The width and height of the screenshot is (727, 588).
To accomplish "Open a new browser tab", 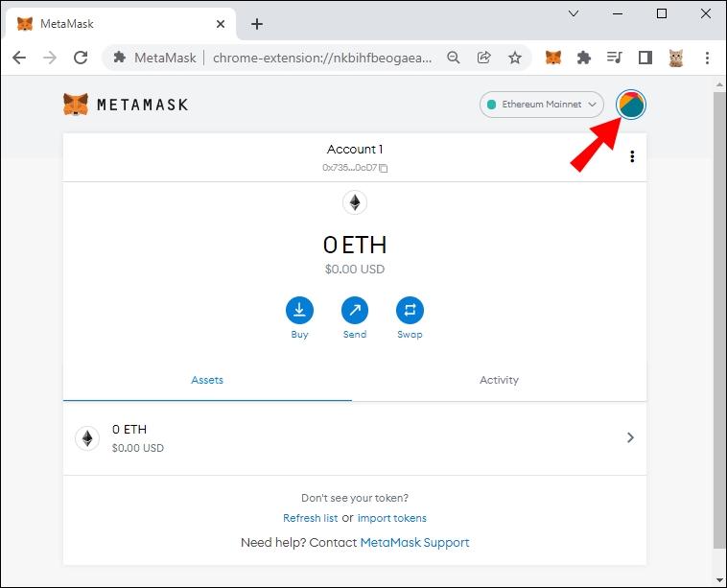I will pos(257,24).
